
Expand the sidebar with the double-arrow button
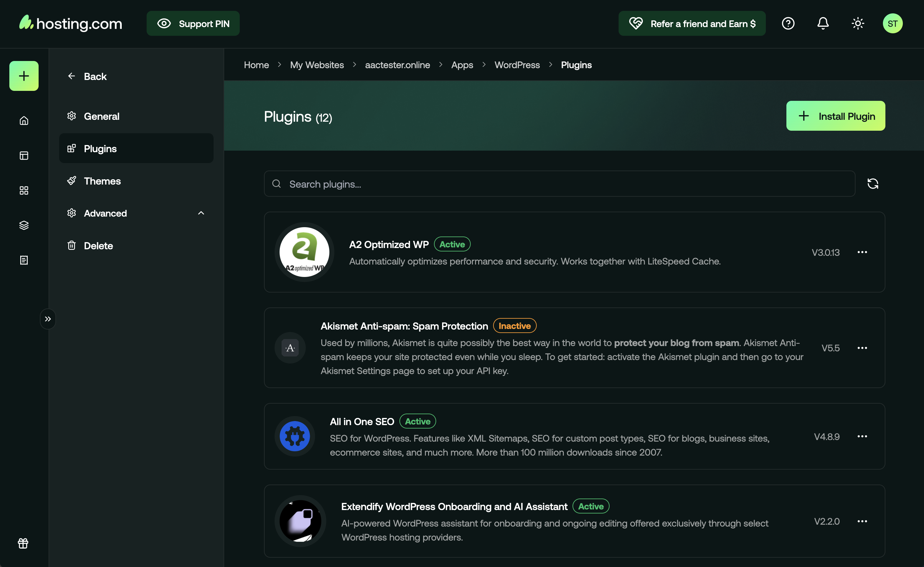(48, 318)
